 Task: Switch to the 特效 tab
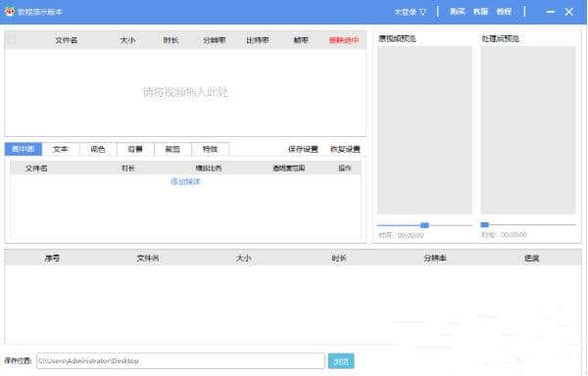tap(211, 149)
